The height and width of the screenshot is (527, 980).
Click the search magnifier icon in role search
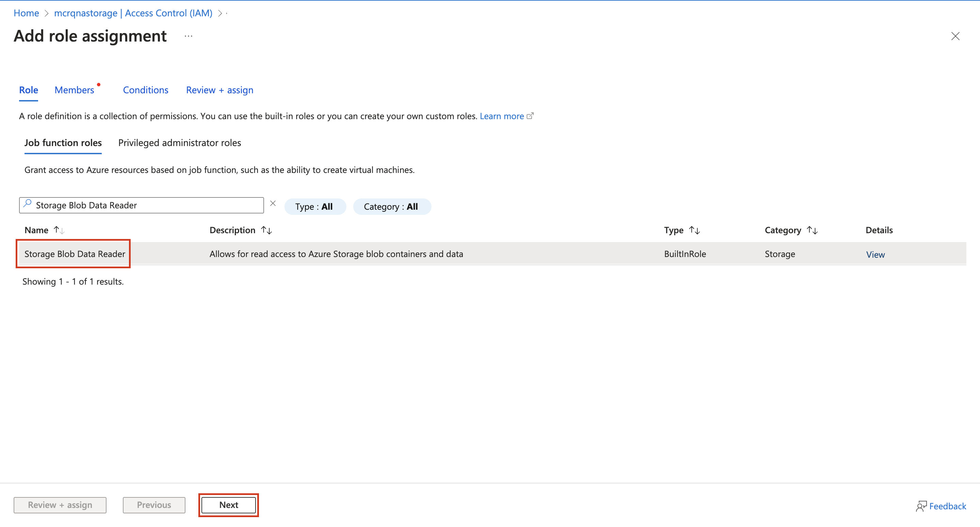27,204
